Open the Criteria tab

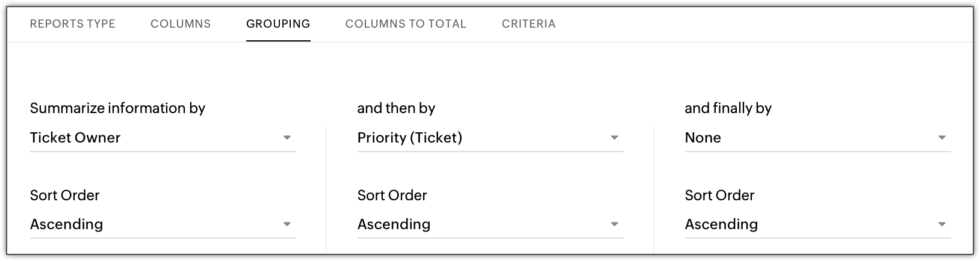coord(529,24)
